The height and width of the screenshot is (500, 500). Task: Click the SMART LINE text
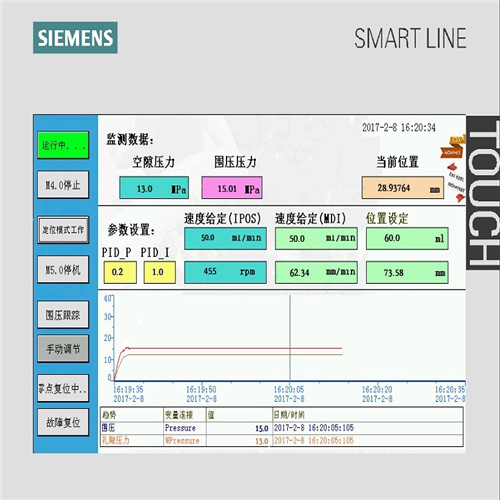410,38
